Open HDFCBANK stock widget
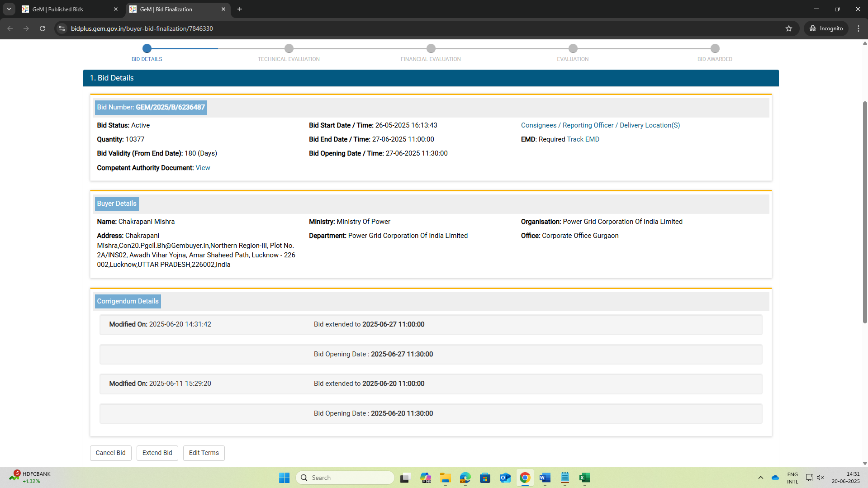This screenshot has width=868, height=488. tap(30, 478)
